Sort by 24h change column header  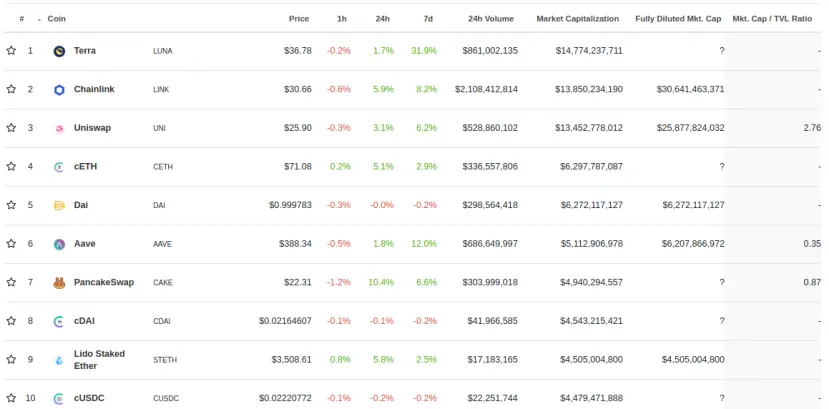pyautogui.click(x=383, y=18)
